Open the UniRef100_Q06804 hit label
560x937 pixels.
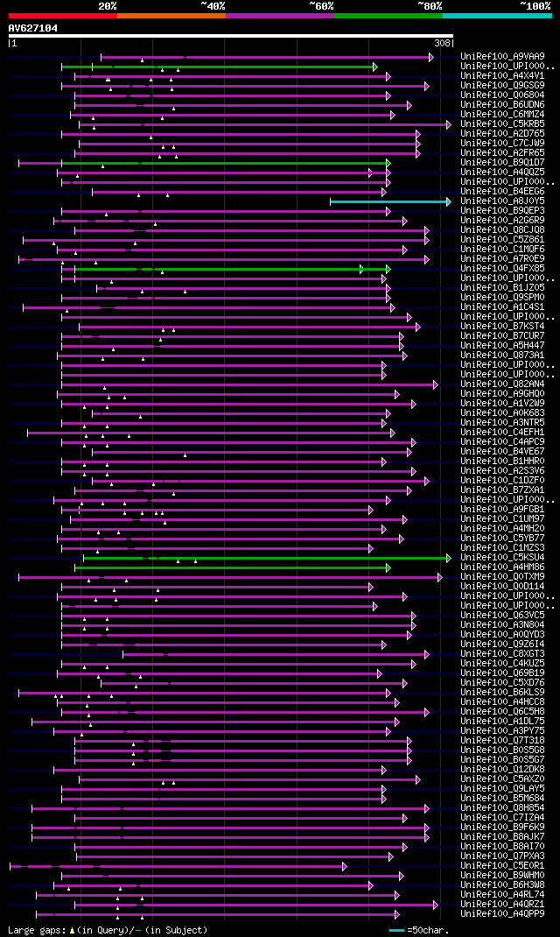click(x=502, y=95)
